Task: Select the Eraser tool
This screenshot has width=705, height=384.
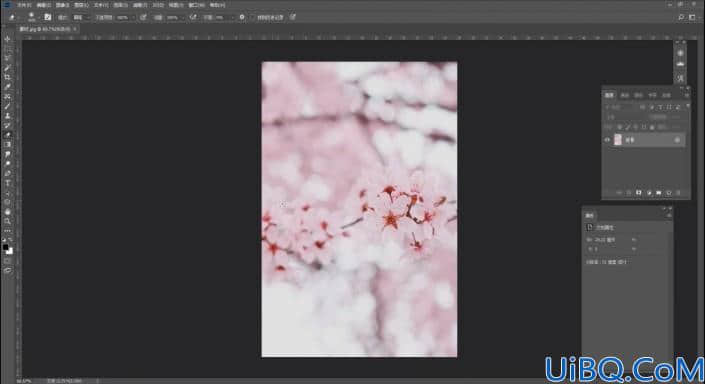Action: [7, 135]
